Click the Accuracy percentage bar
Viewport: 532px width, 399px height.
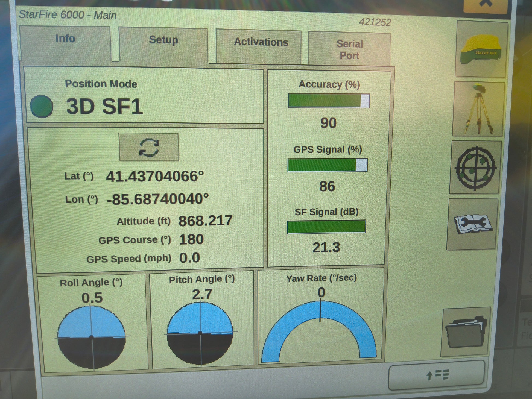point(329,101)
